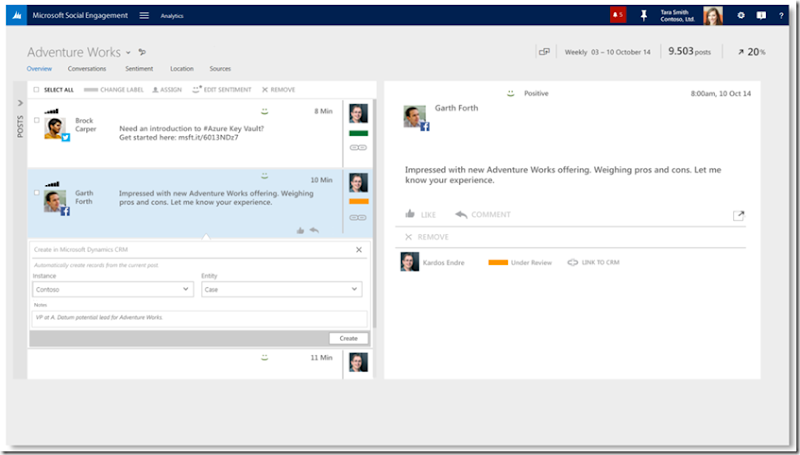Open the Sources tab
The width and height of the screenshot is (800, 455).
point(220,68)
